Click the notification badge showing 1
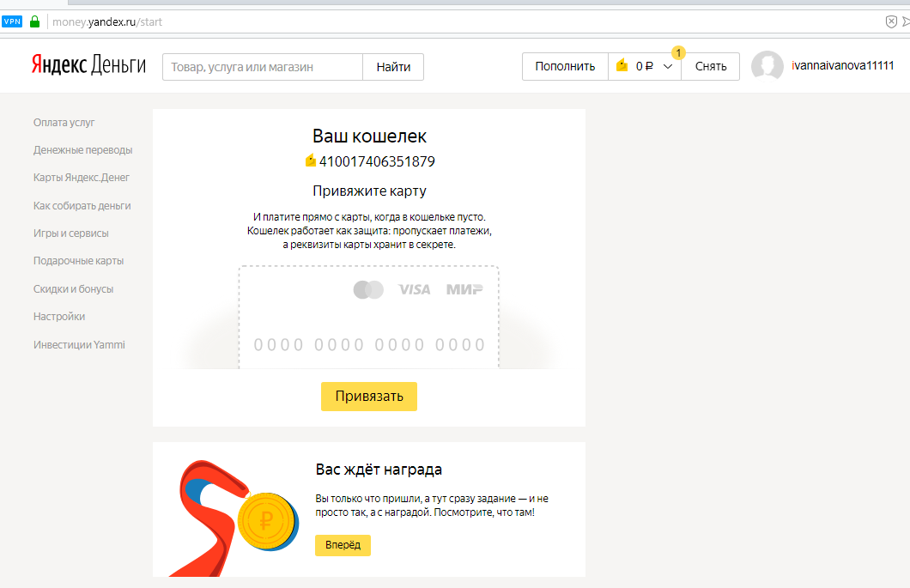The width and height of the screenshot is (910, 588). [678, 53]
